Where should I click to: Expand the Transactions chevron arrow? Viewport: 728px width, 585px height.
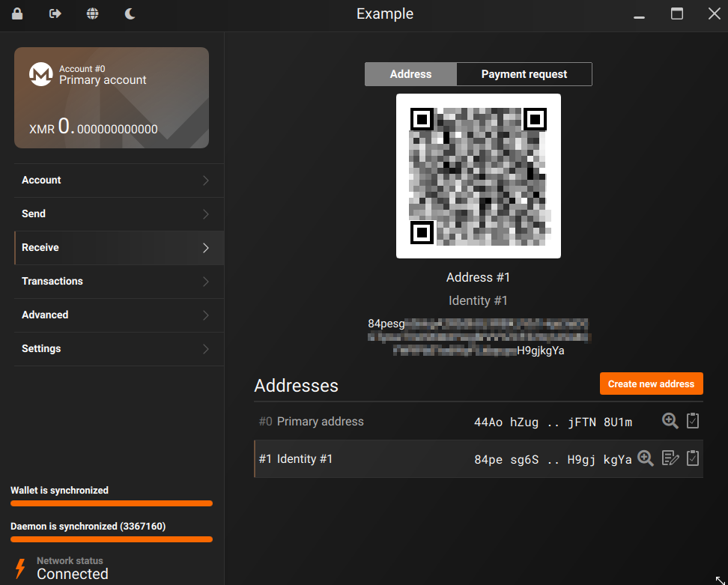(x=206, y=282)
